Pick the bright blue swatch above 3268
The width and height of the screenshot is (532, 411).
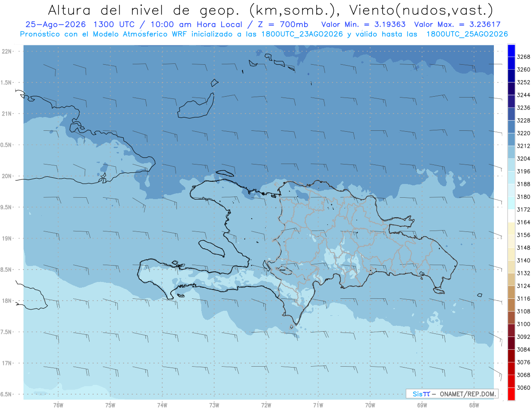click(x=511, y=51)
